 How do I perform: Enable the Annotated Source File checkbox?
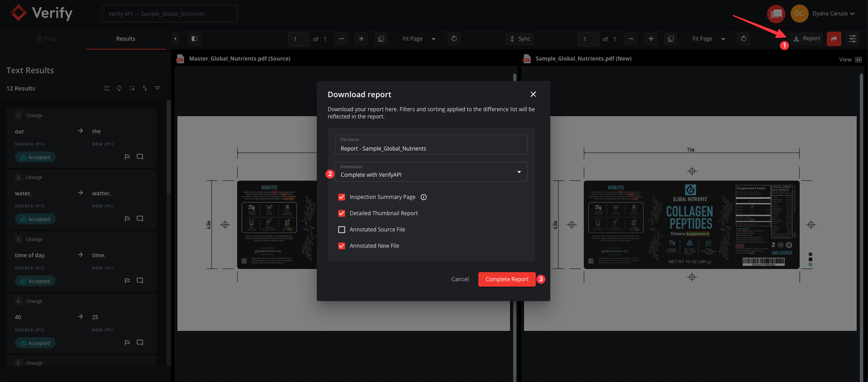[342, 230]
